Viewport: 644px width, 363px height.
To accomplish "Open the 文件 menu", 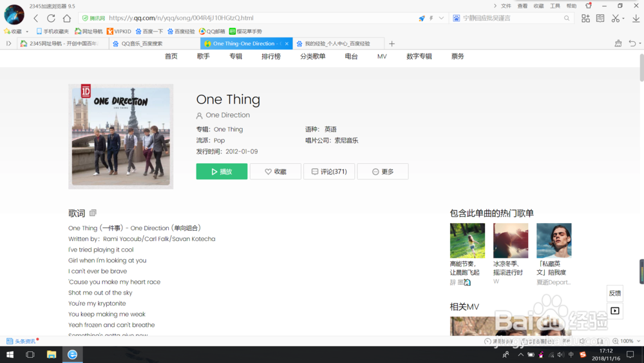I will [x=506, y=6].
